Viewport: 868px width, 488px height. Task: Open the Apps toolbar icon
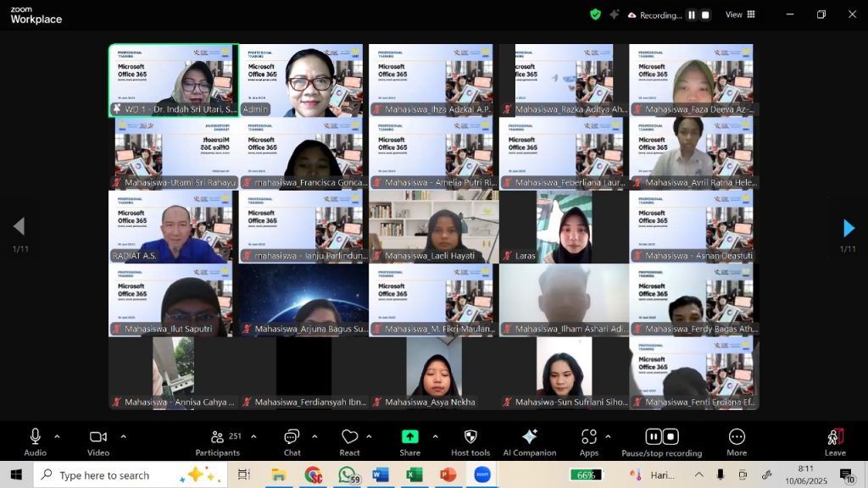pyautogui.click(x=588, y=441)
